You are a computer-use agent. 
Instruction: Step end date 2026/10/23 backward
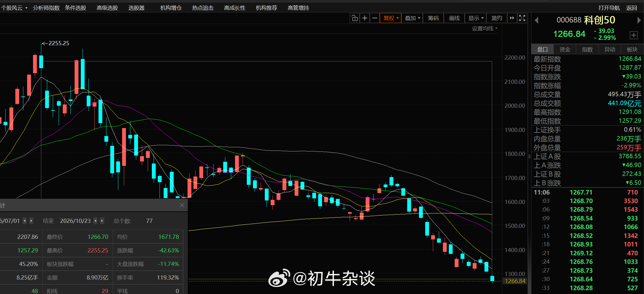95,221
